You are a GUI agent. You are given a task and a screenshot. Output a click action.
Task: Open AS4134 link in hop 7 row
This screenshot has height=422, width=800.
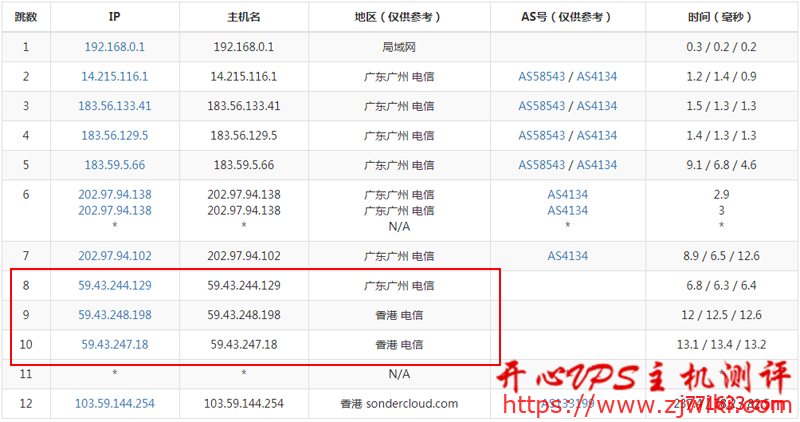coord(568,256)
